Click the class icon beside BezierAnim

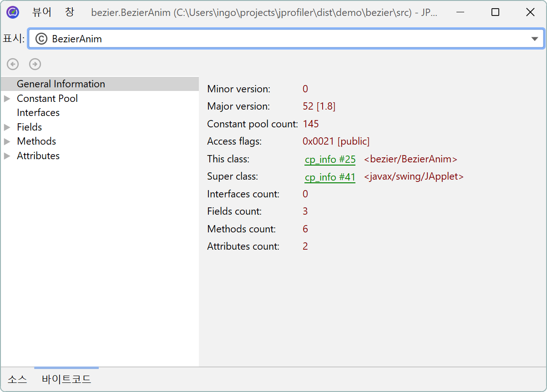41,39
